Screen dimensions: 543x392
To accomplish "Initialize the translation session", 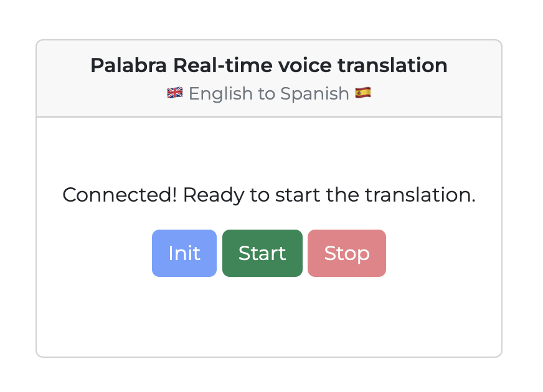I will (x=184, y=253).
